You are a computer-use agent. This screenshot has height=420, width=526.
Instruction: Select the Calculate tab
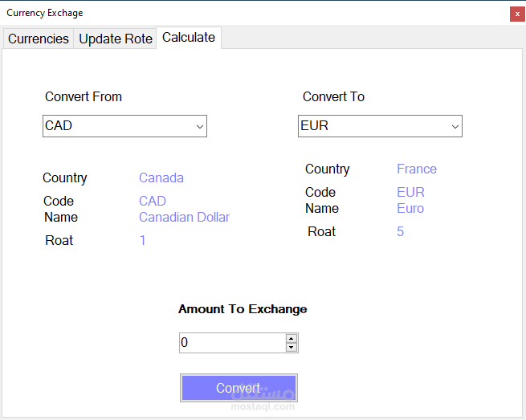189,37
